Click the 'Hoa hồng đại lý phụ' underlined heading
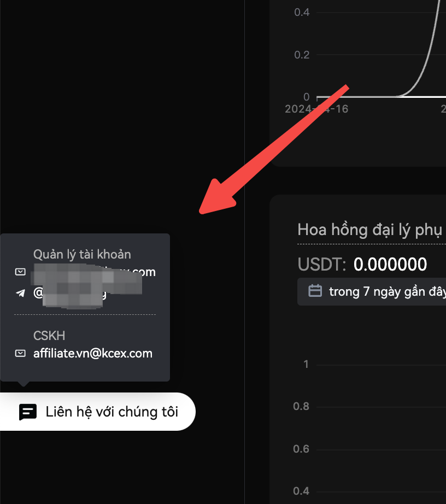The height and width of the screenshot is (504, 446). (x=371, y=230)
